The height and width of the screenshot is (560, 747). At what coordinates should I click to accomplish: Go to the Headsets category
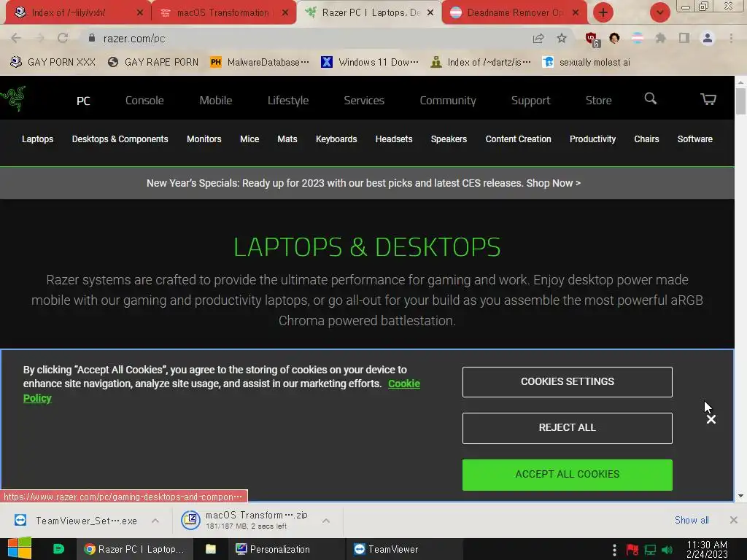pyautogui.click(x=394, y=139)
